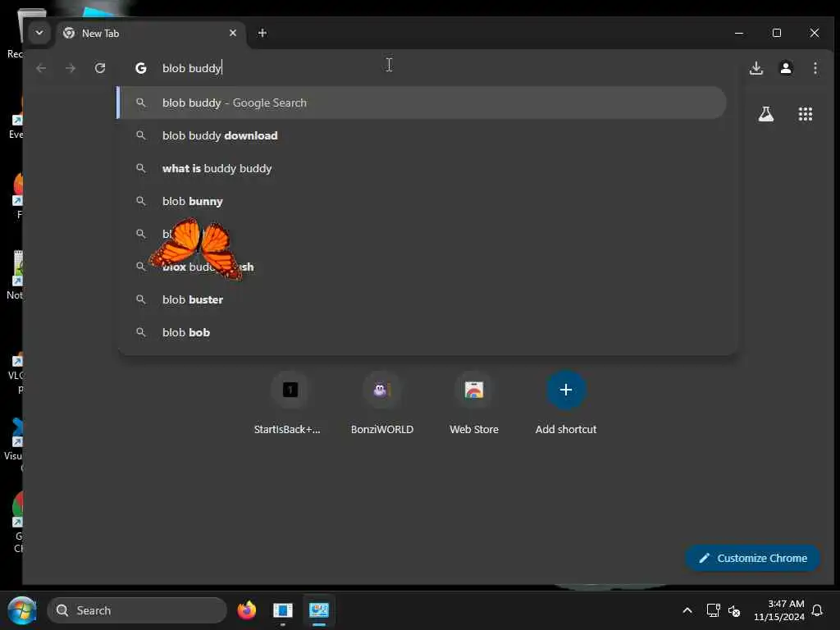
Task: Launch Firefox from the taskbar
Action: click(246, 610)
